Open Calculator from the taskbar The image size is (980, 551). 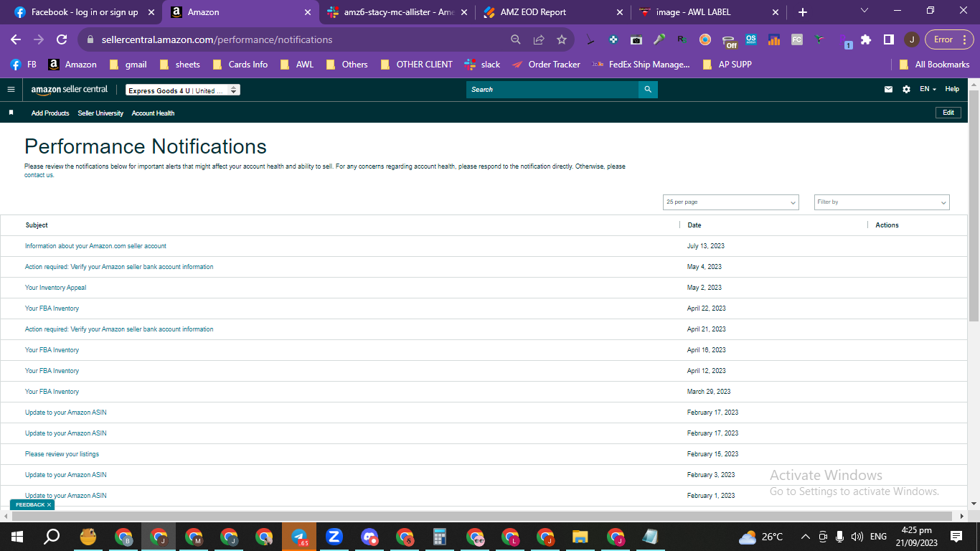click(440, 537)
